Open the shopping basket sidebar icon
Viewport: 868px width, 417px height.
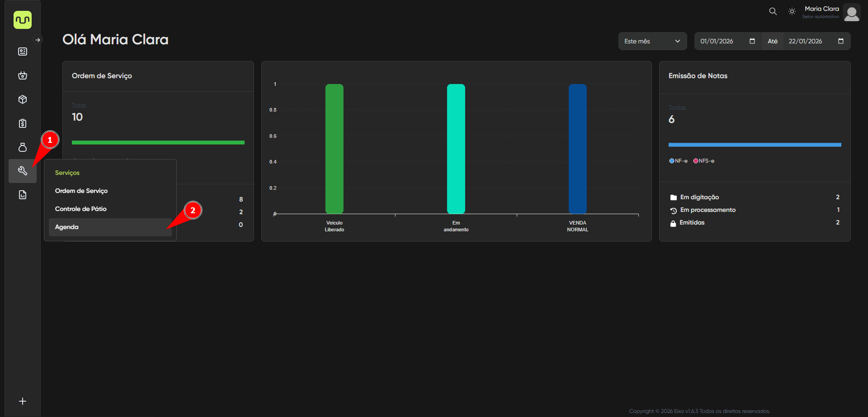click(x=23, y=75)
